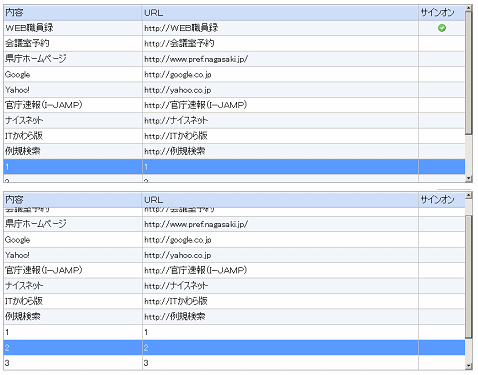Viewport: 478px width, 375px height.
Task: Click the http://例規検索 URL cell in the top table
Action: (x=280, y=151)
